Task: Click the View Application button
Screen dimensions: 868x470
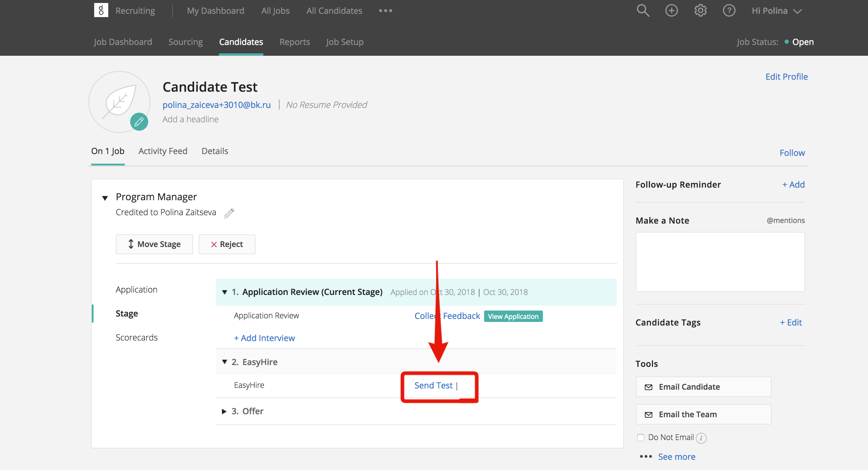Action: click(x=513, y=316)
